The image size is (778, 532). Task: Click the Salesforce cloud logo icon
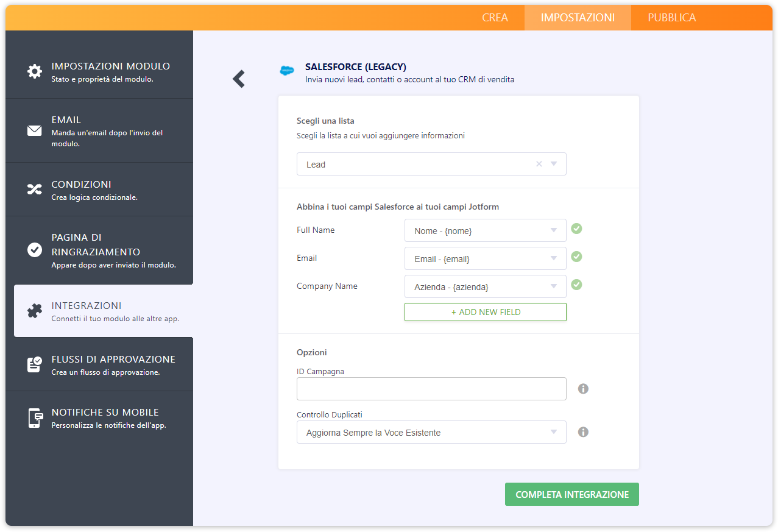point(286,71)
